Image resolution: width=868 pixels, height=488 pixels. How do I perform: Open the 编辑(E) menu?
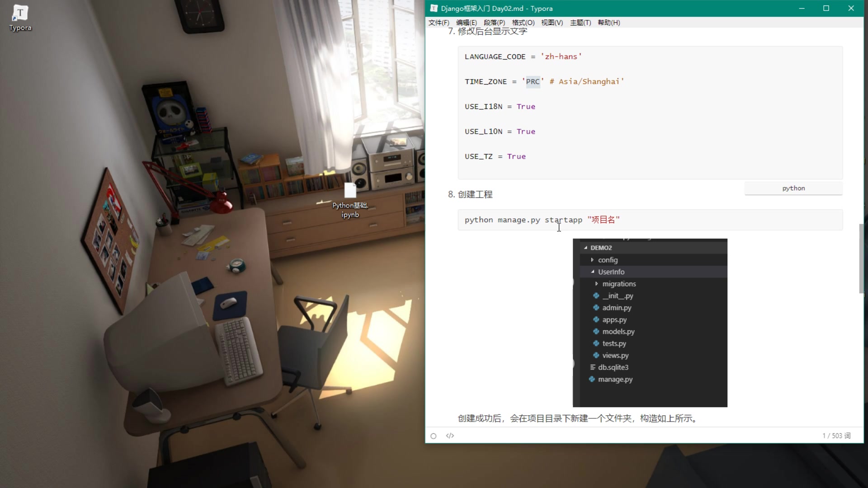pyautogui.click(x=466, y=23)
